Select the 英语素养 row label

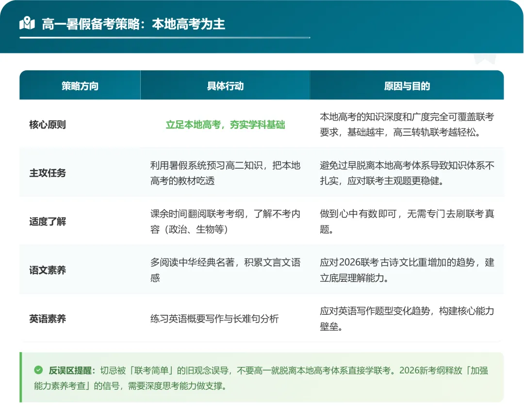(x=48, y=319)
